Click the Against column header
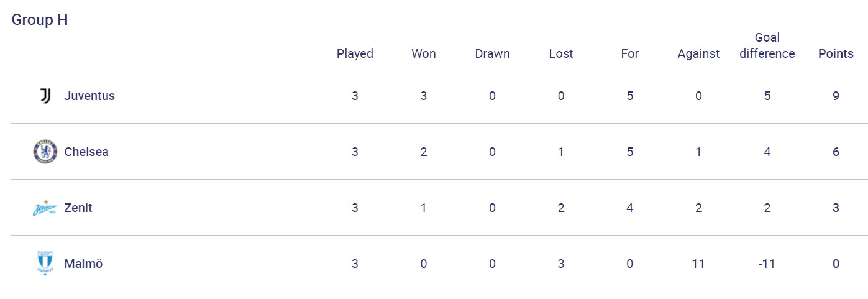 (698, 53)
